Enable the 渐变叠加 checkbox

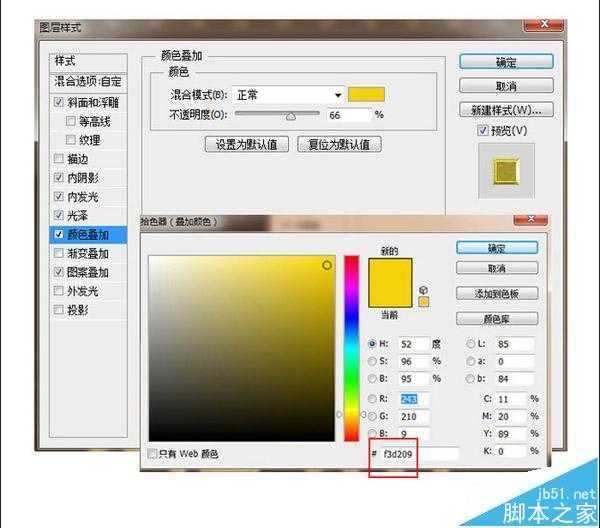(x=59, y=253)
